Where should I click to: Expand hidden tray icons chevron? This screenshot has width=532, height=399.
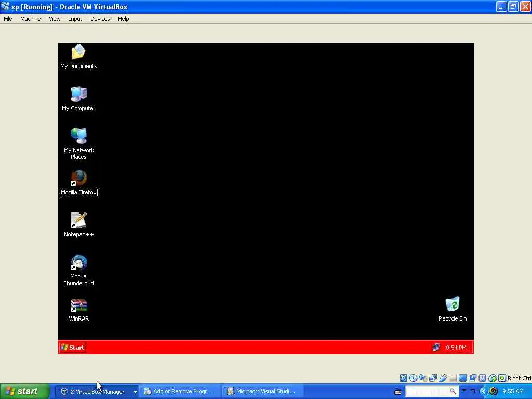pos(484,391)
